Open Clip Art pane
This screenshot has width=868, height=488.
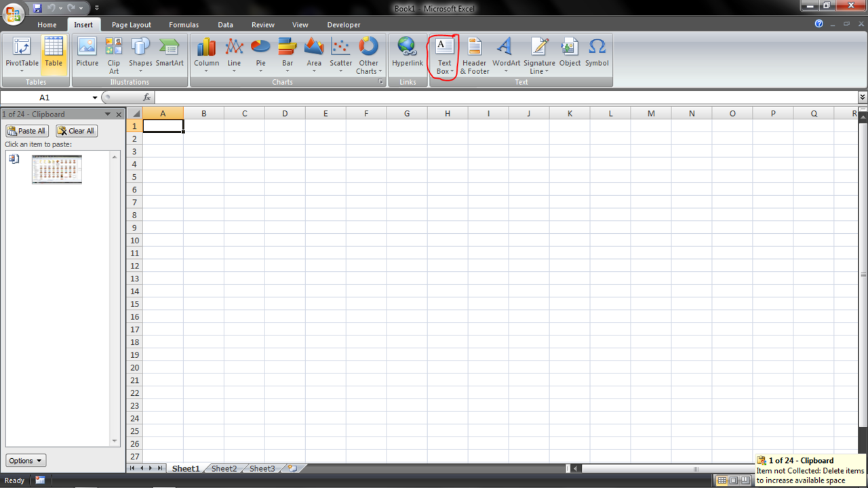pos(114,55)
